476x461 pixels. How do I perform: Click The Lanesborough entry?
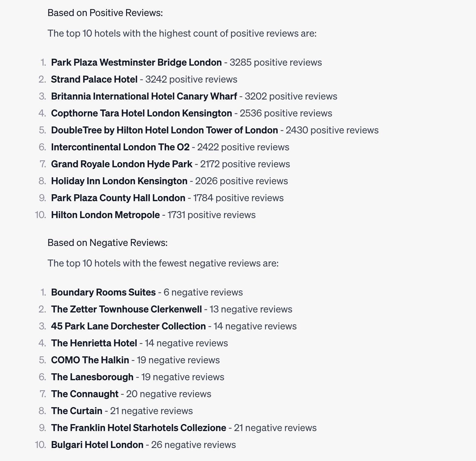92,377
